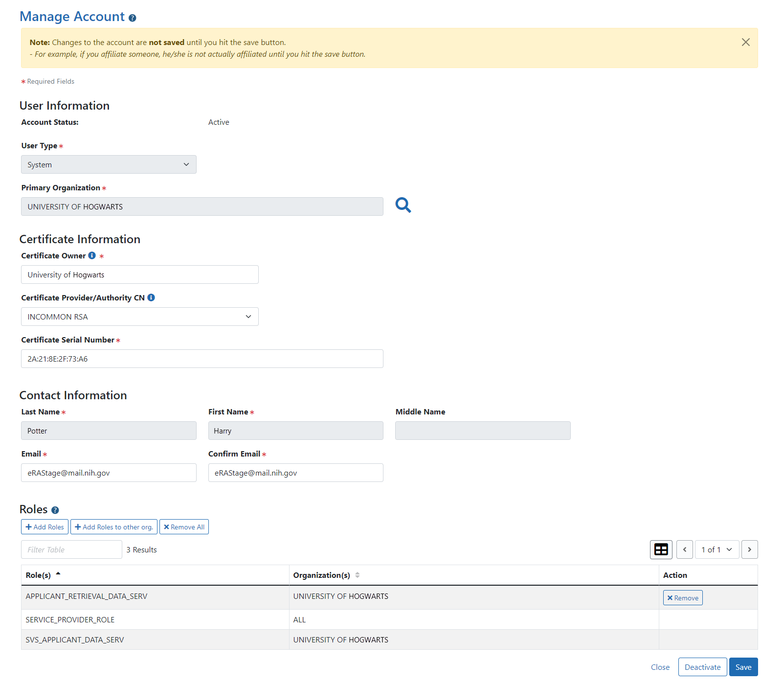The height and width of the screenshot is (685, 784).
Task: Open the '1 of 1' page selector
Action: tap(717, 549)
